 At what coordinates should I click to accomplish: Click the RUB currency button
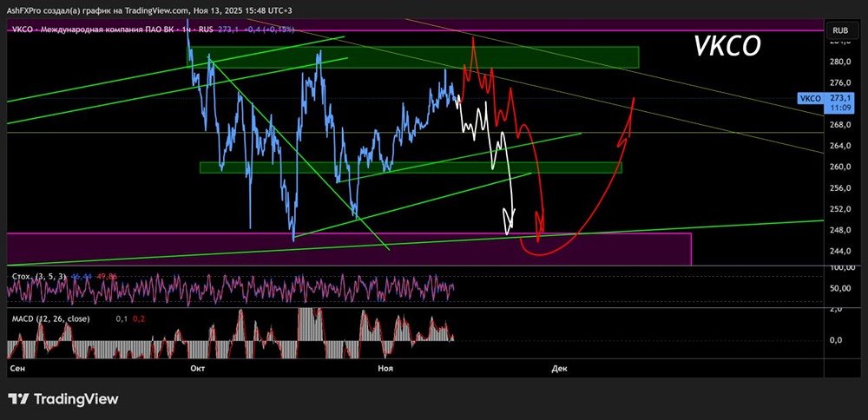(x=842, y=30)
